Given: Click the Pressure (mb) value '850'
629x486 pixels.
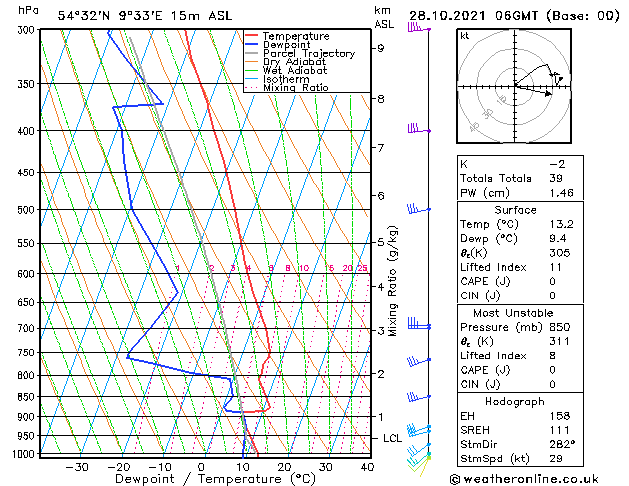Looking at the screenshot, I should click(560, 327).
